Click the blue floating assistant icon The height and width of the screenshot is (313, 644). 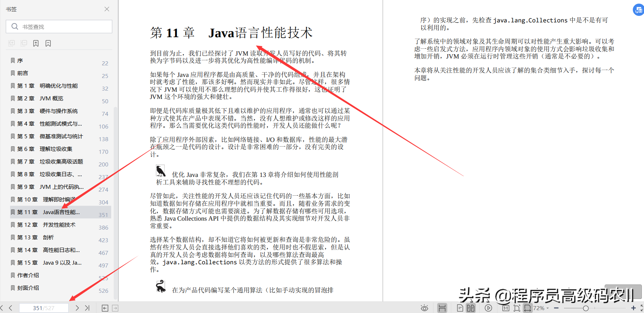pyautogui.click(x=639, y=10)
